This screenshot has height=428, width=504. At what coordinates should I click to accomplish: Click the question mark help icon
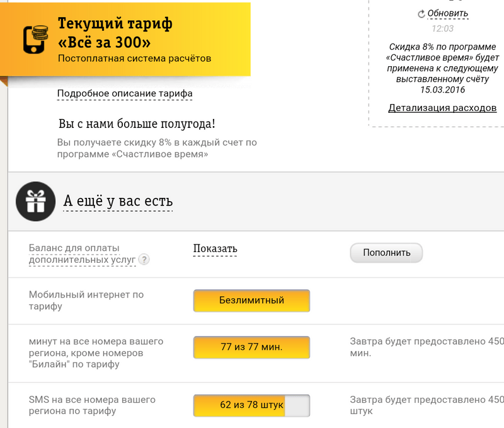(x=144, y=259)
